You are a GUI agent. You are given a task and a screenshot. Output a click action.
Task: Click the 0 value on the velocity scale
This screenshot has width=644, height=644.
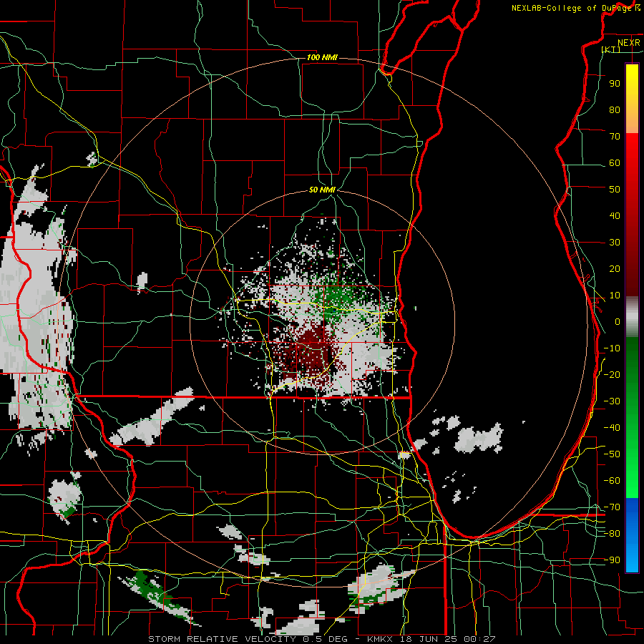point(618,321)
